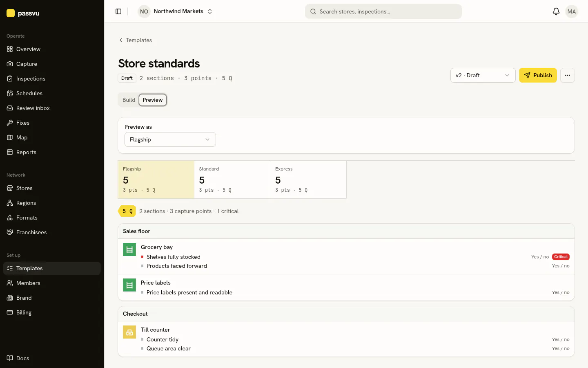The width and height of the screenshot is (588, 368).
Task: Open the v2 · Draft version dropdown
Action: click(483, 75)
